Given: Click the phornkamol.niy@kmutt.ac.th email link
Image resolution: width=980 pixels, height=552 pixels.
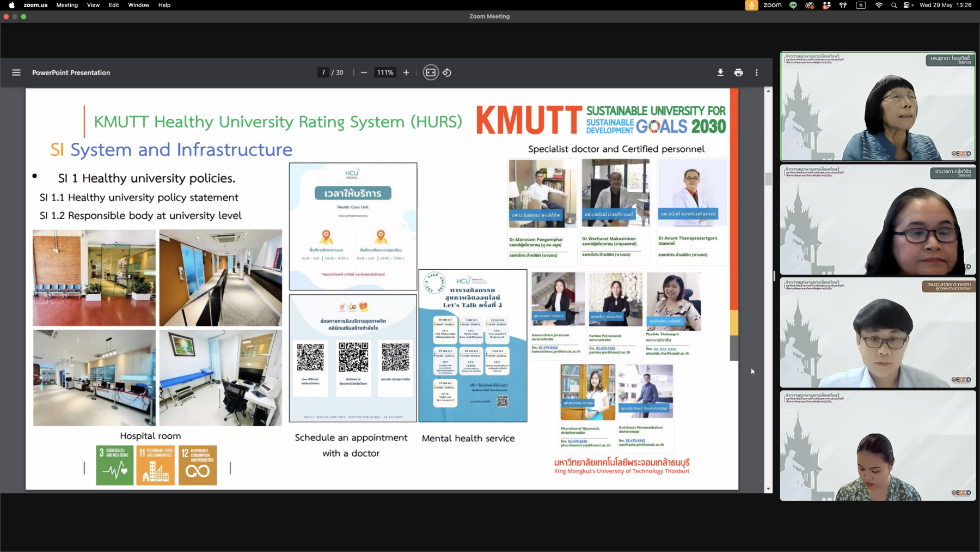Looking at the screenshot, I should (585, 445).
